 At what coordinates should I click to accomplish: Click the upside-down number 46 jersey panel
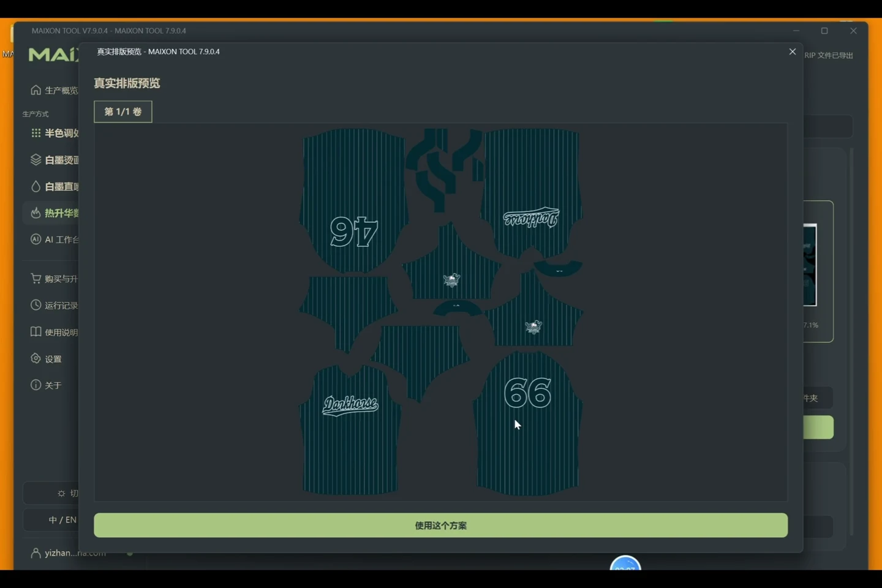click(353, 201)
